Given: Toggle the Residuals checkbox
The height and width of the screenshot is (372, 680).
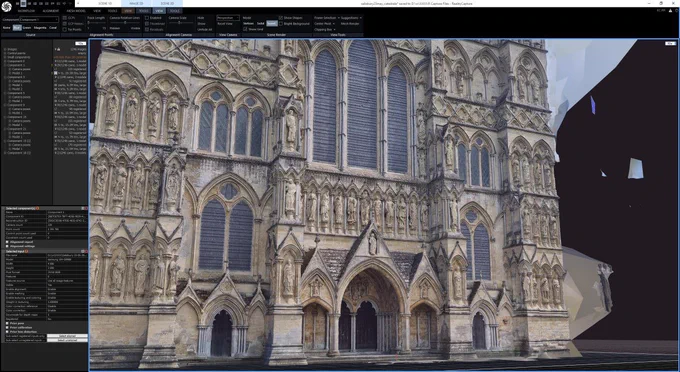Looking at the screenshot, I should pyautogui.click(x=147, y=29).
